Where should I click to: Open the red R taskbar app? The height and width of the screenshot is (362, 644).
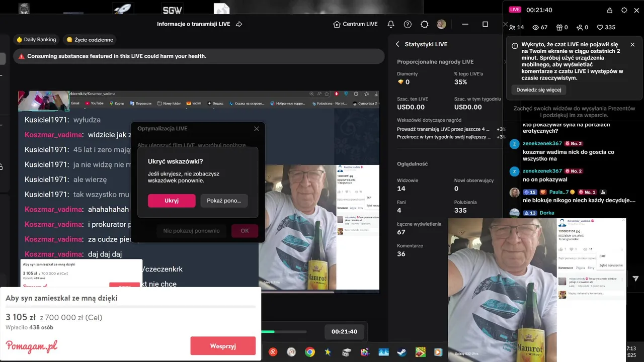click(273, 352)
